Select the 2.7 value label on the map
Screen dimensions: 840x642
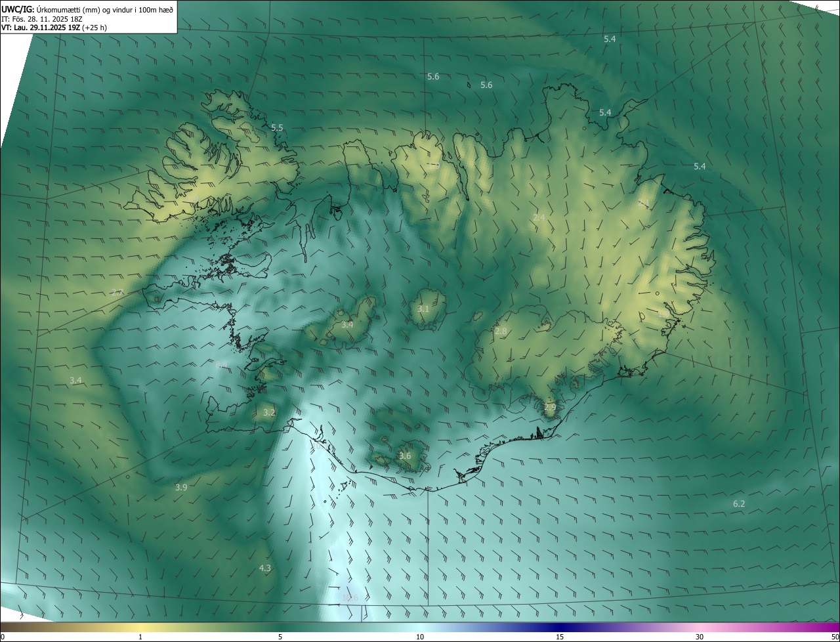pyautogui.click(x=117, y=292)
